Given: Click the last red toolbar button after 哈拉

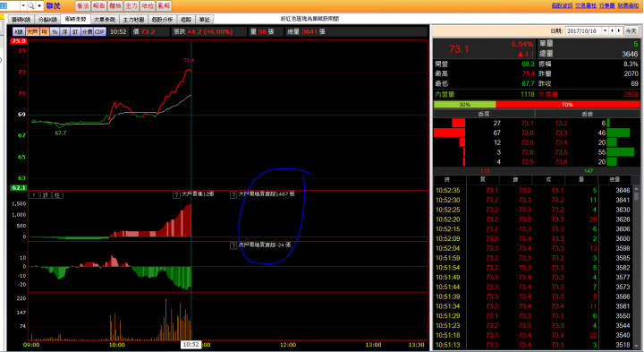Looking at the screenshot, I should [164, 5].
